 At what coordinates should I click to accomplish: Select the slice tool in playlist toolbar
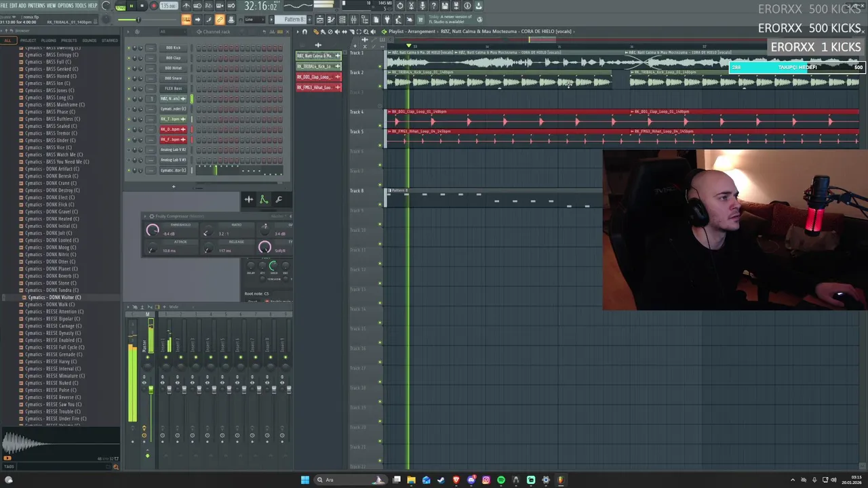351,31
